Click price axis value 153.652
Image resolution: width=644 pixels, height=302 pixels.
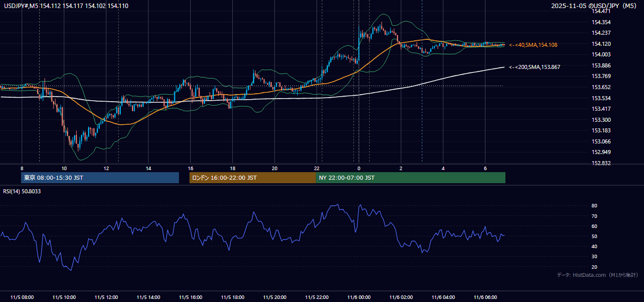click(601, 87)
